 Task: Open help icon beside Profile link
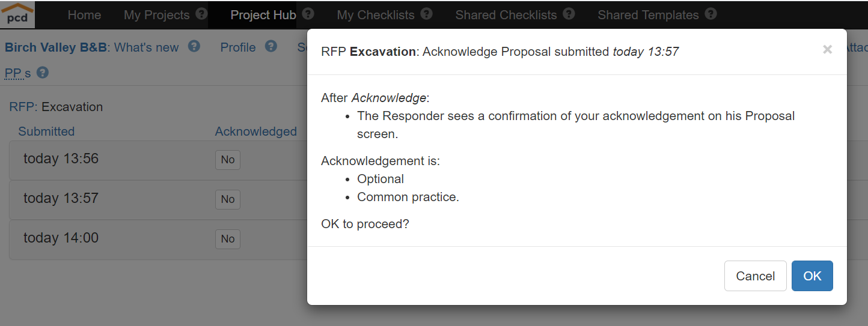tap(271, 46)
